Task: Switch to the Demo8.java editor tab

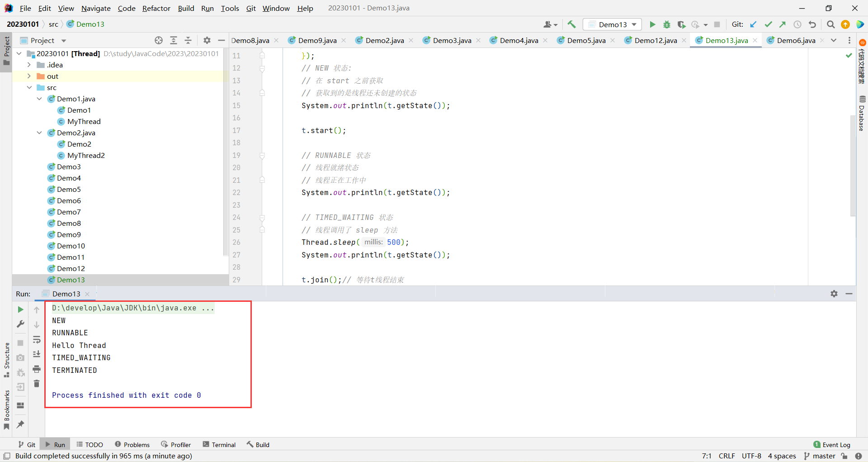Action: point(250,40)
